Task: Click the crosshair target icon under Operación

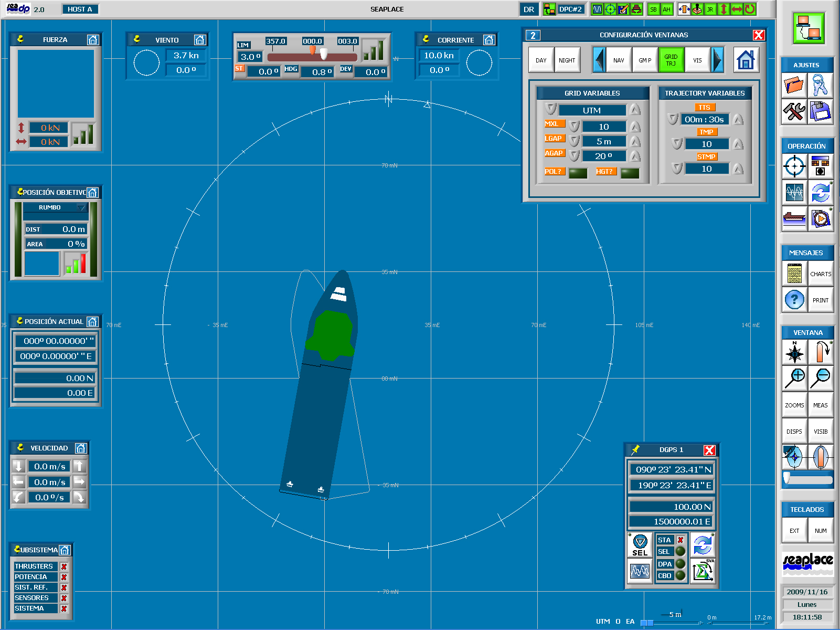Action: [794, 166]
